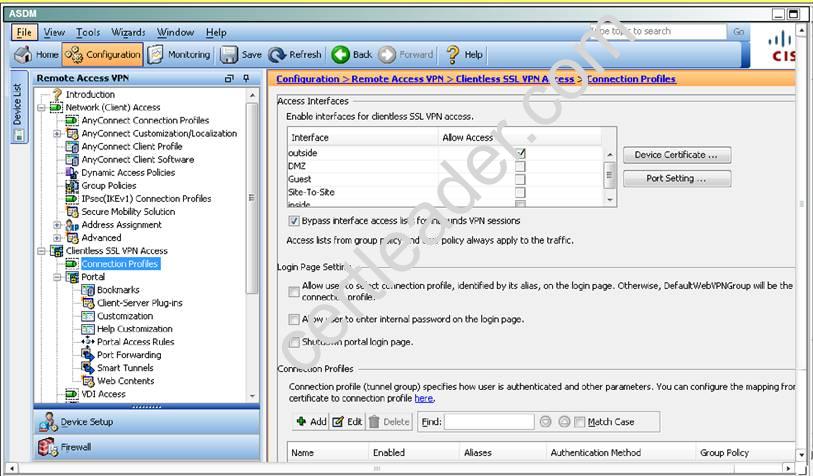Open Smart Tunnels item
This screenshot has height=476, width=813.
pyautogui.click(x=125, y=368)
